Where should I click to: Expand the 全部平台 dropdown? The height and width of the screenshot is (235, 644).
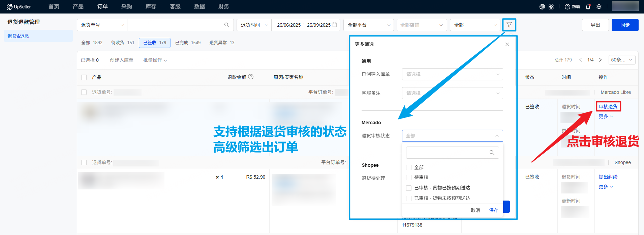click(x=368, y=25)
